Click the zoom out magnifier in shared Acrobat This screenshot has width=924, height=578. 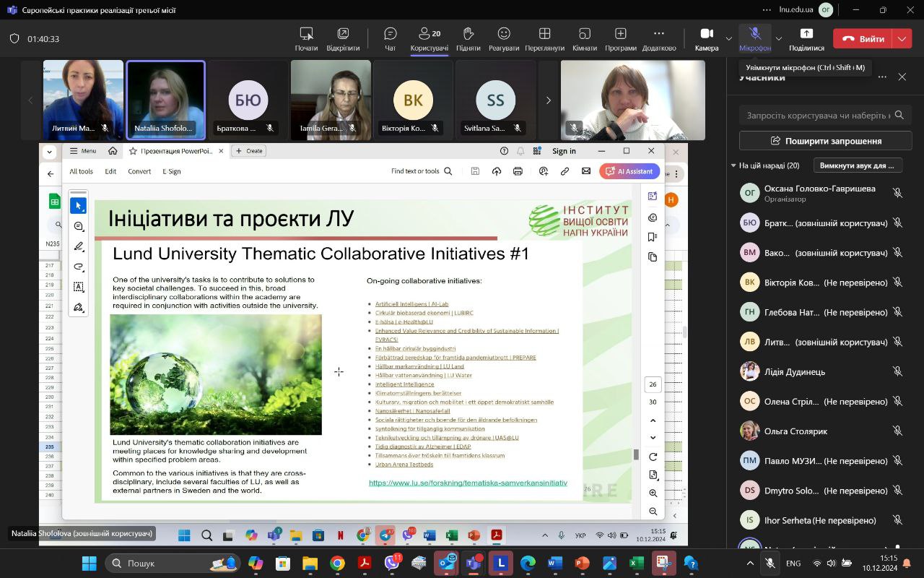point(653,512)
